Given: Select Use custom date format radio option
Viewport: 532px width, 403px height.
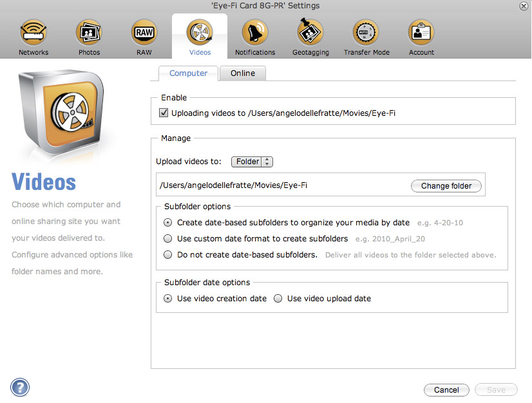Looking at the screenshot, I should tap(167, 238).
